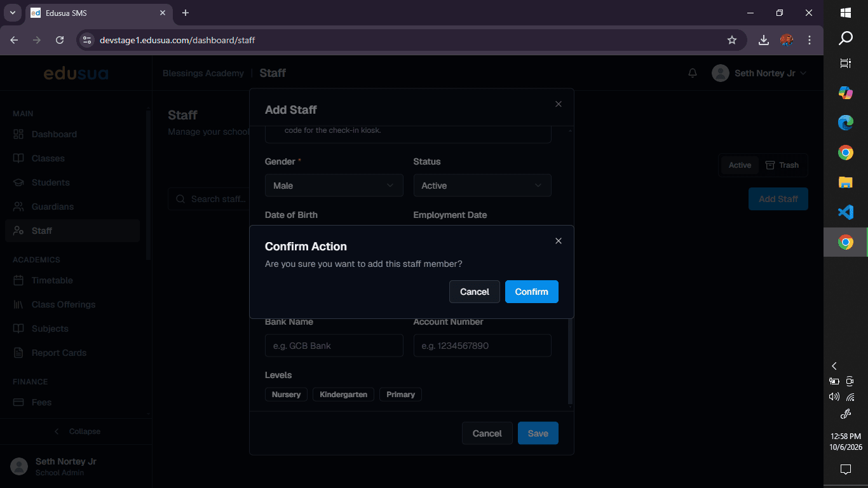The width and height of the screenshot is (868, 488).
Task: Click the Students graduation cap icon
Action: 18,182
